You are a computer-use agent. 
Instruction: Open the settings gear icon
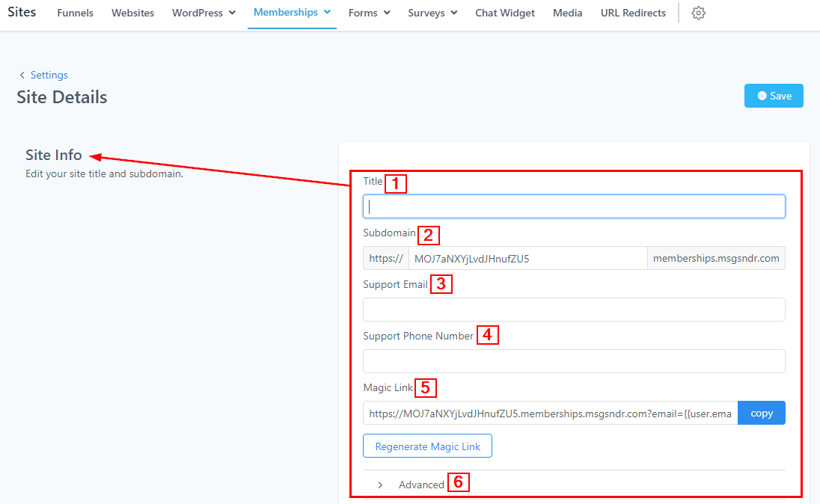click(698, 13)
